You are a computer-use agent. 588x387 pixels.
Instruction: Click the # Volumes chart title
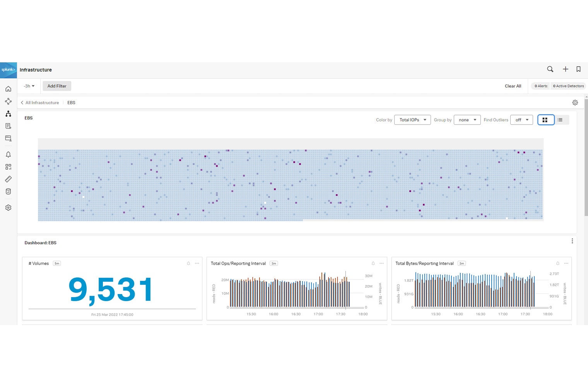coord(39,264)
